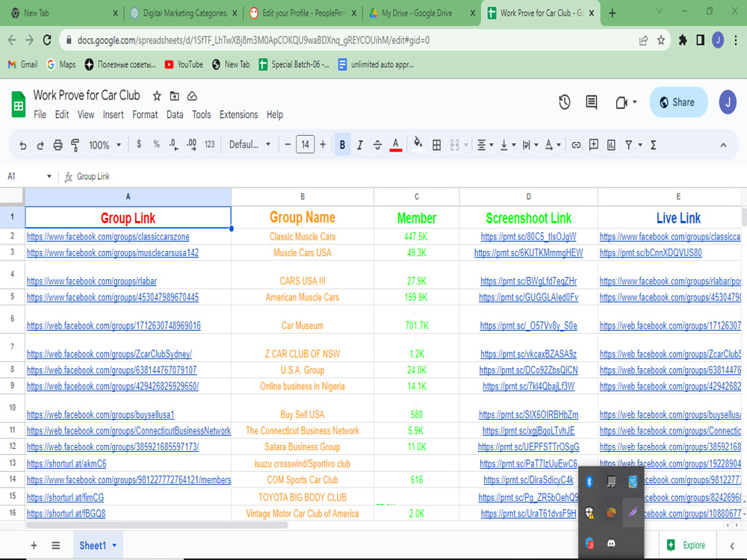Open the Name box dropdown arrow

pos(49,176)
